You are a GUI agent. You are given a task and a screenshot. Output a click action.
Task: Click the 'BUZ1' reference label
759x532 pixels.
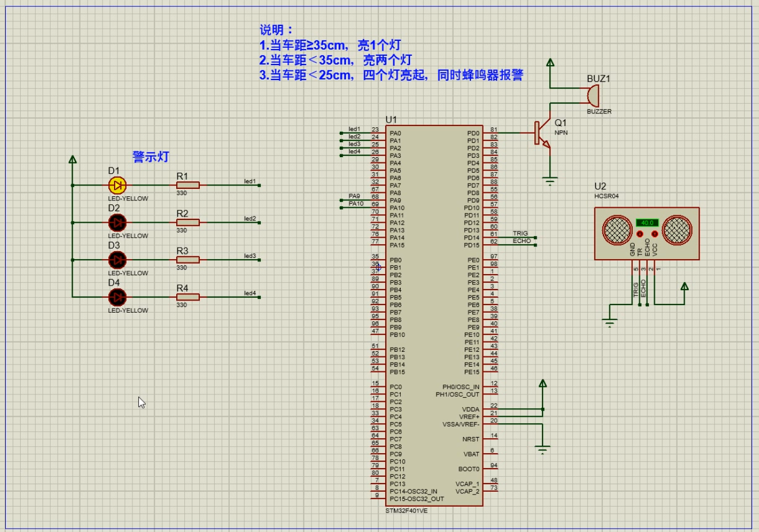pyautogui.click(x=598, y=79)
